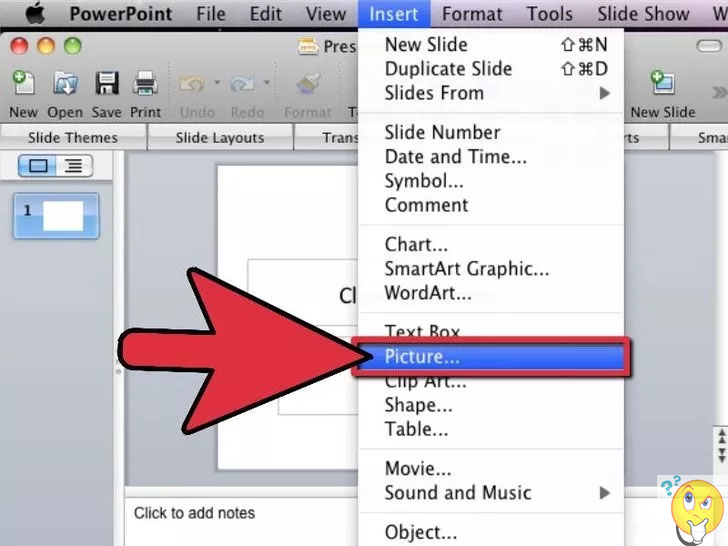Close the open Insert menu
The width and height of the screenshot is (728, 546).
click(394, 13)
